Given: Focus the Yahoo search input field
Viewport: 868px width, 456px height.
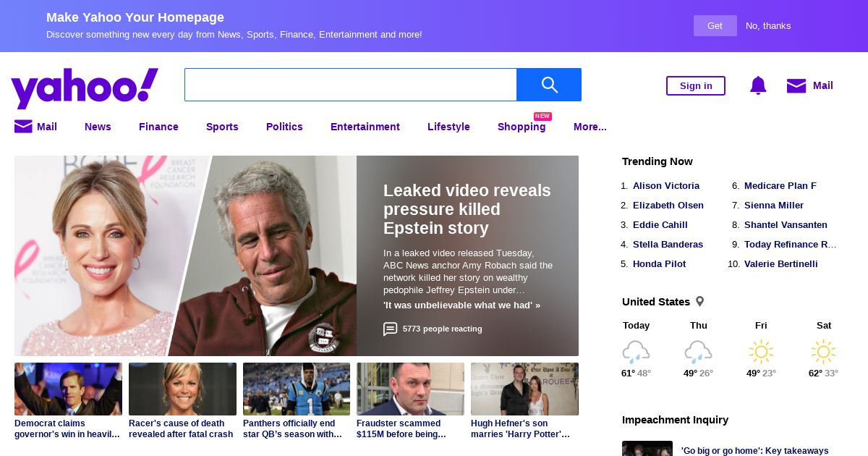Looking at the screenshot, I should (x=351, y=85).
